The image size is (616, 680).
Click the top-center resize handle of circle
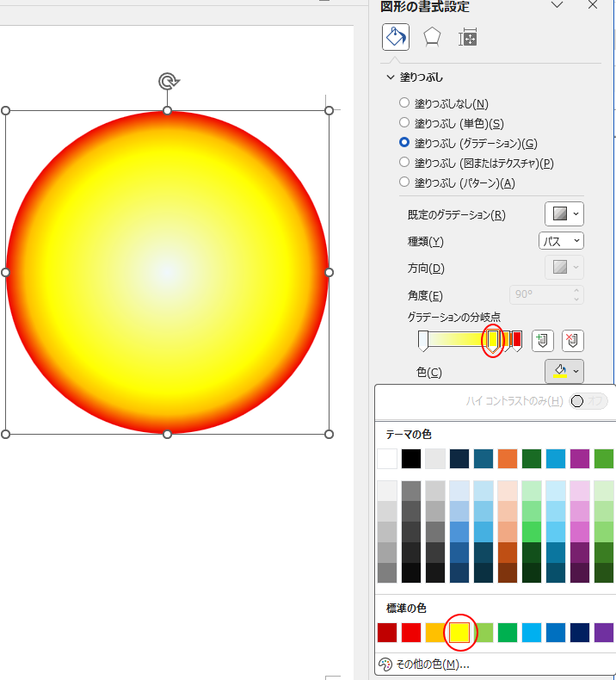(x=167, y=110)
